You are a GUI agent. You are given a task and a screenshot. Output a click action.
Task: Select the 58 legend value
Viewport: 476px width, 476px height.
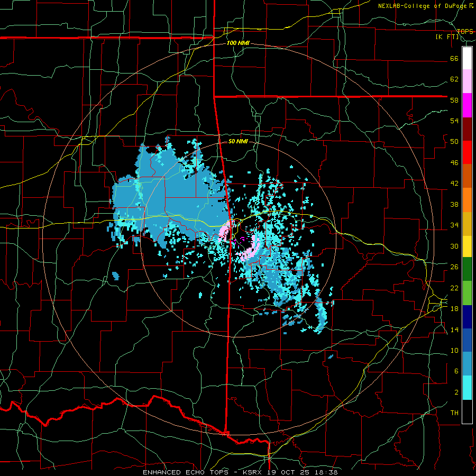pyautogui.click(x=454, y=100)
